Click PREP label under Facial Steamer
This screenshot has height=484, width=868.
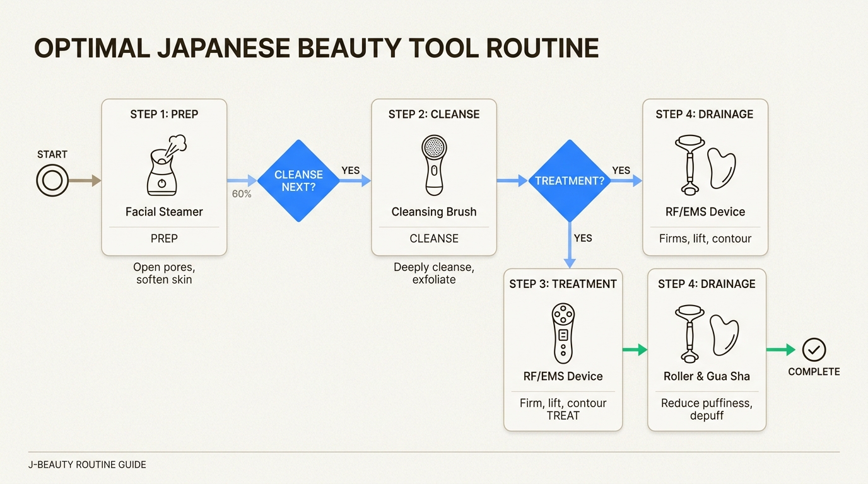(164, 239)
